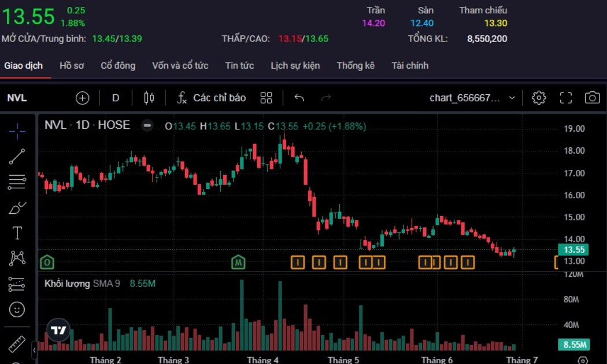Open the candlestick chart type menu
The height and width of the screenshot is (364, 607).
coord(149,98)
